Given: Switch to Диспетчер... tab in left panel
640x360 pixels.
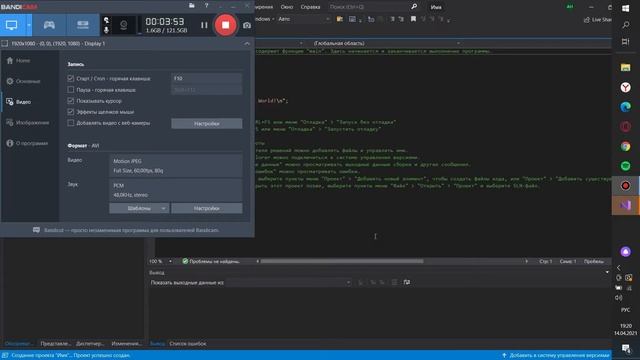Looking at the screenshot, I should click(x=90, y=344).
